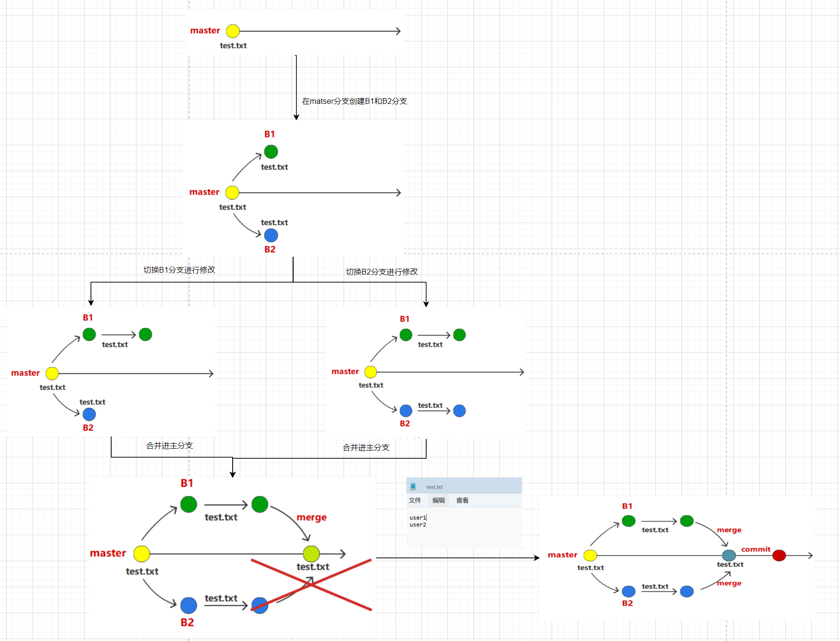The height and width of the screenshot is (641, 840).
Task: Select the large diagram image with the red cross
Action: pyautogui.click(x=232, y=557)
